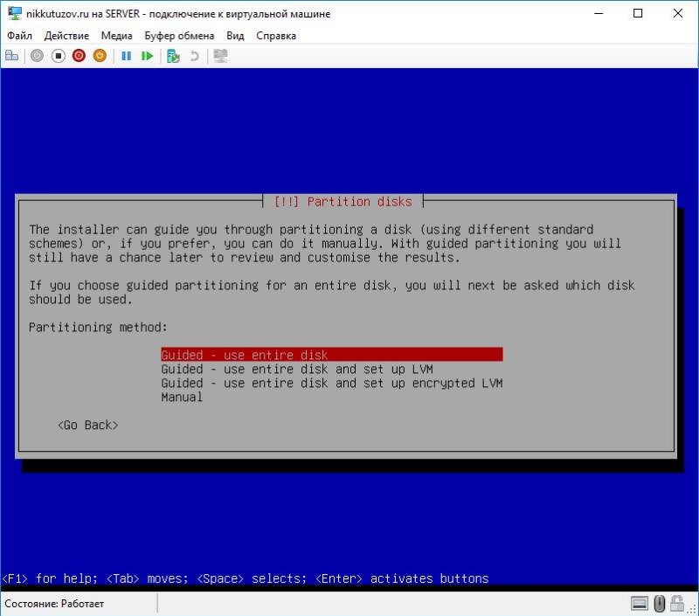This screenshot has height=616, width=699.
Task: Click the green Reset icon
Action: (147, 56)
